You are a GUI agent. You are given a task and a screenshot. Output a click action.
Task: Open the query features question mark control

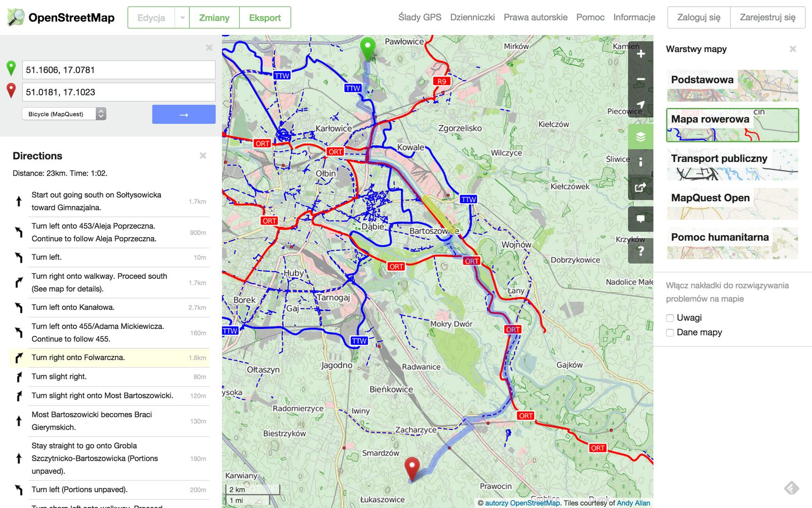pos(641,251)
